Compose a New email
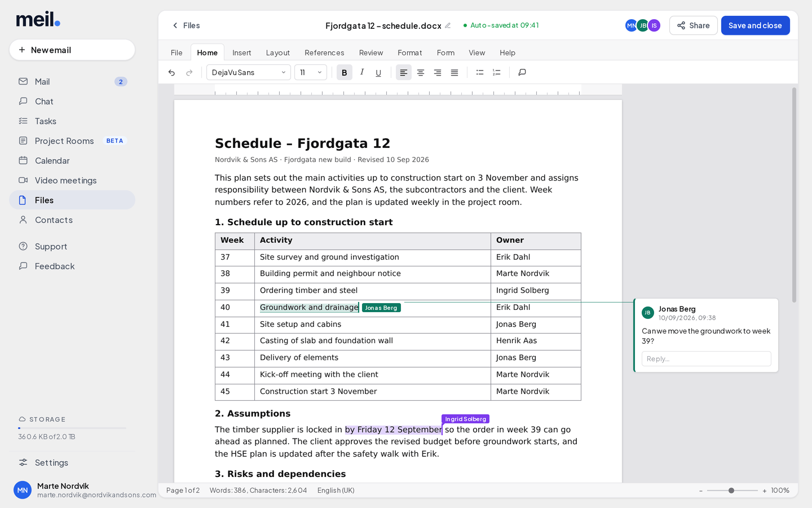Viewport: 812px width, 508px height. point(72,50)
